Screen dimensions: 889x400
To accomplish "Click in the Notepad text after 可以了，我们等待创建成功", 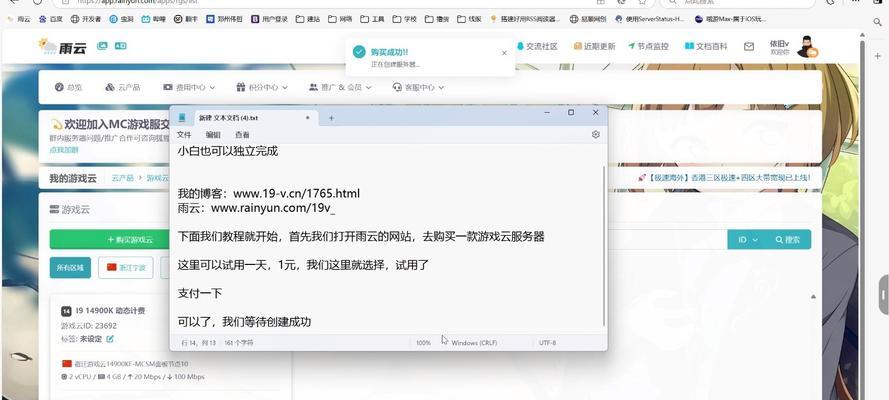I will [x=312, y=322].
